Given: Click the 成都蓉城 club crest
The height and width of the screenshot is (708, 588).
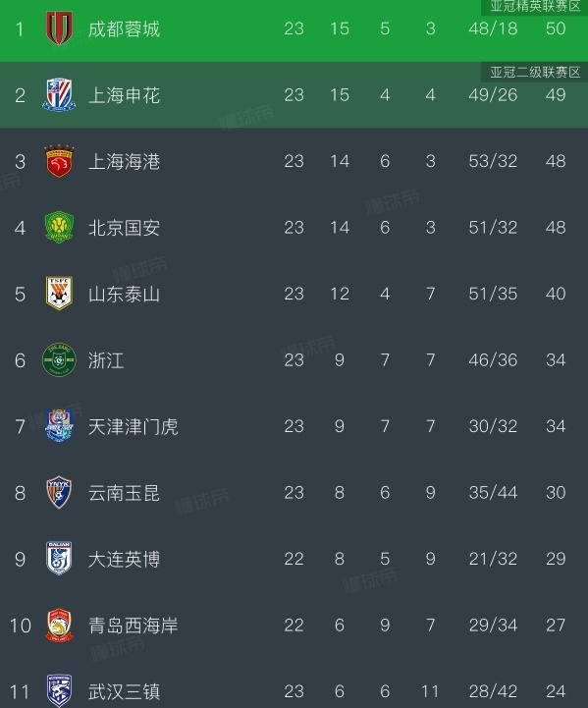Looking at the screenshot, I should (x=59, y=28).
